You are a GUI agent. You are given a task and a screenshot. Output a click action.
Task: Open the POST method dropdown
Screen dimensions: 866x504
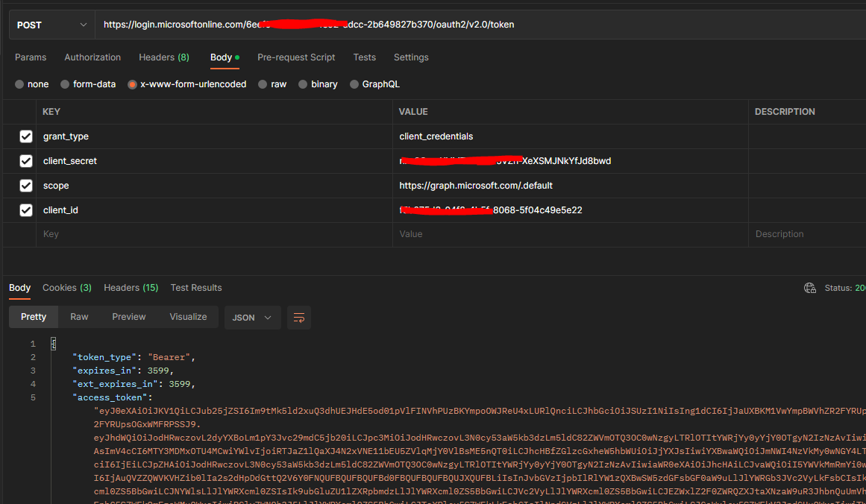tap(52, 25)
